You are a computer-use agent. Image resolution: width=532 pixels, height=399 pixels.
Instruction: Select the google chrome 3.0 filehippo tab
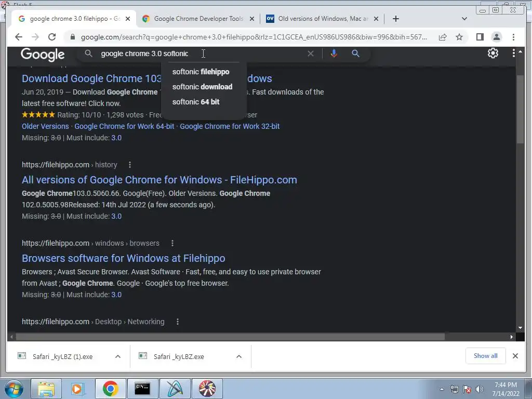[74, 19]
